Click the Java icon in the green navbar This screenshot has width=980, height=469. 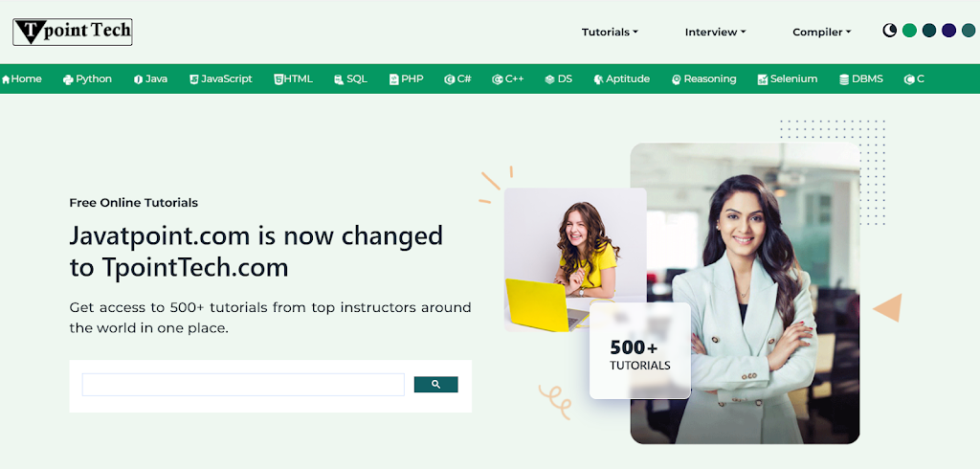[x=138, y=79]
